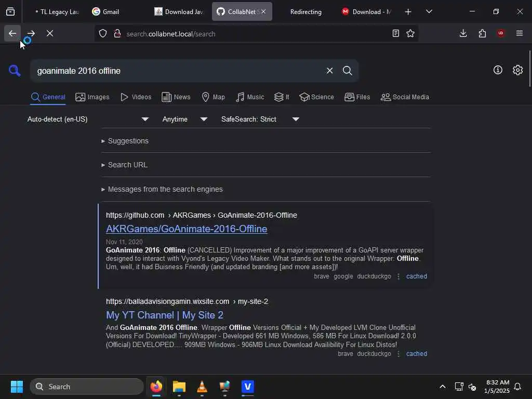Click the browser back arrow

[12, 34]
